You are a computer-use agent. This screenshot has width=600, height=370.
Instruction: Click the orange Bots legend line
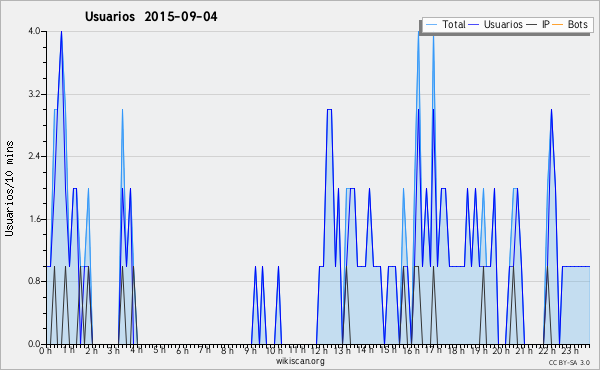coord(558,25)
